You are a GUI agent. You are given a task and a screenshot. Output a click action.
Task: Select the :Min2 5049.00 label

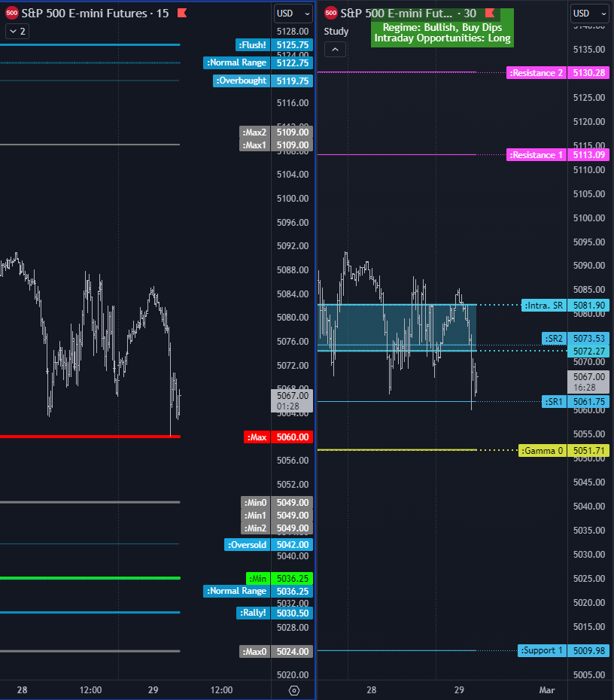(277, 528)
